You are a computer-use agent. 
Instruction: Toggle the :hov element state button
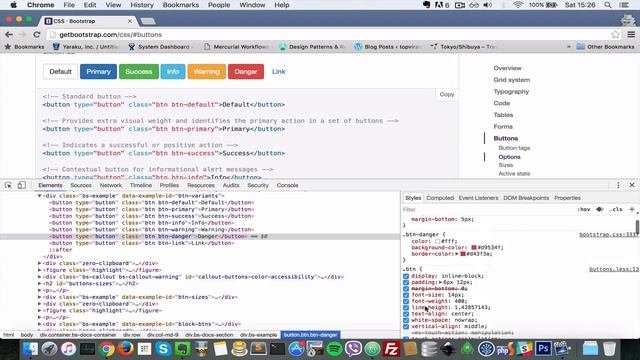[584, 209]
